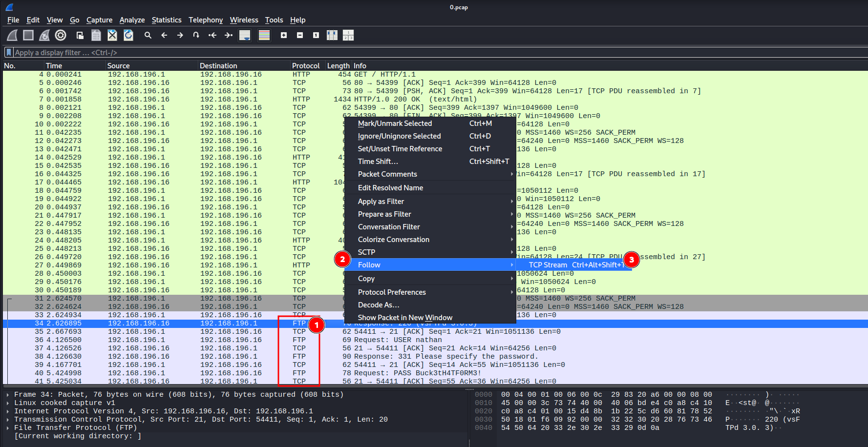Image resolution: width=868 pixels, height=447 pixels.
Task: Expand the Transmission Control Protocol detail row
Action: (7, 419)
